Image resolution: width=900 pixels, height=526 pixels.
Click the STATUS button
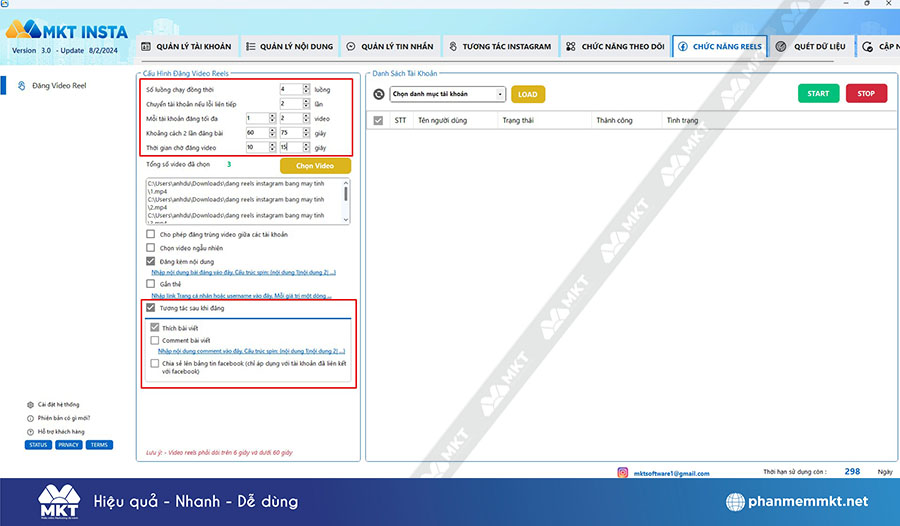(38, 445)
